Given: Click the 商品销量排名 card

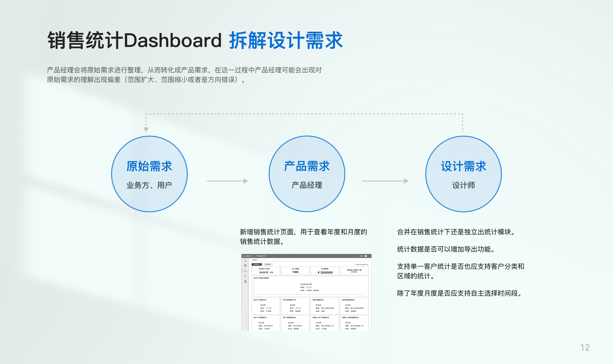Looking at the screenshot, I should tap(325, 306).
